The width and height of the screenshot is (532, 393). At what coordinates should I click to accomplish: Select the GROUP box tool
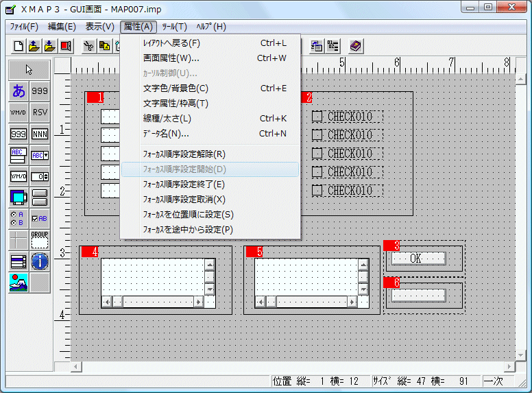pyautogui.click(x=40, y=240)
